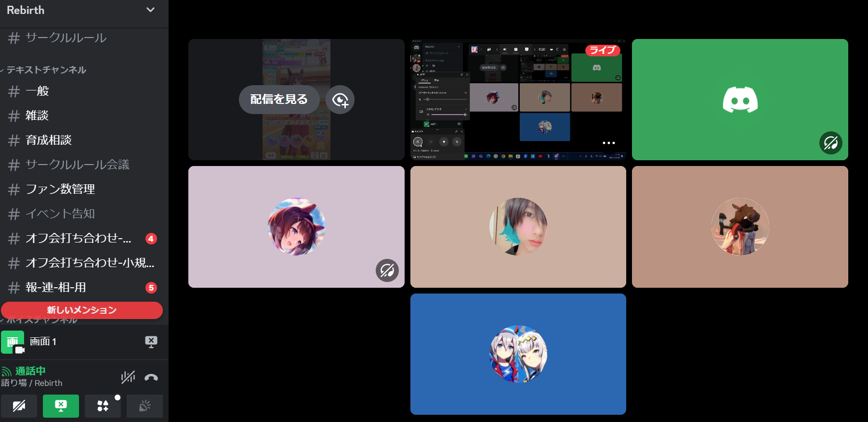Select the blue twin-character participant tile
Image resolution: width=868 pixels, height=422 pixels.
(x=518, y=354)
